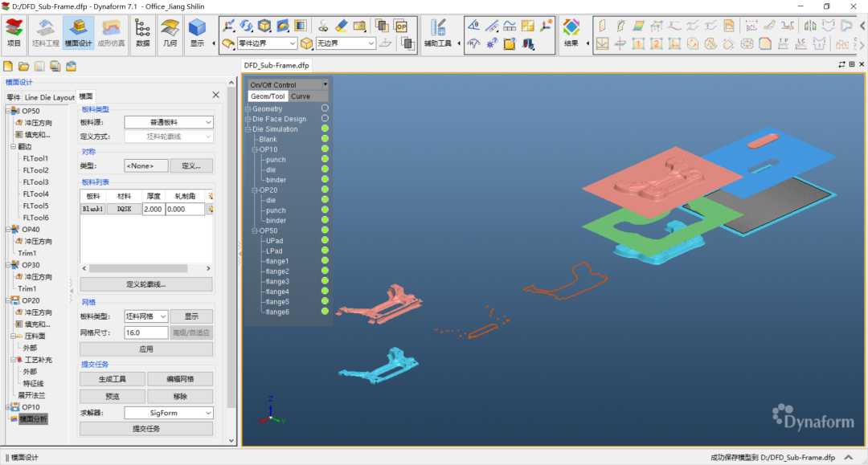
Task: Toggle Geometry visibility circle
Action: pos(325,108)
